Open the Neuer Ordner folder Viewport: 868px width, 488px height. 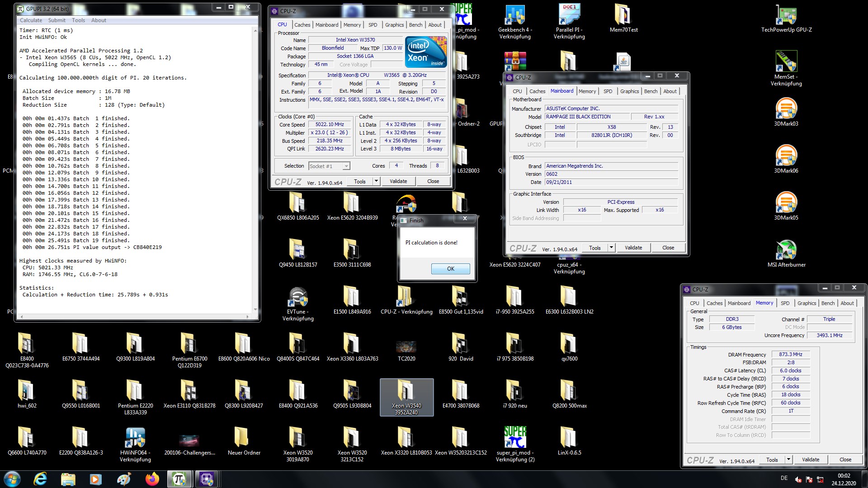(x=244, y=441)
